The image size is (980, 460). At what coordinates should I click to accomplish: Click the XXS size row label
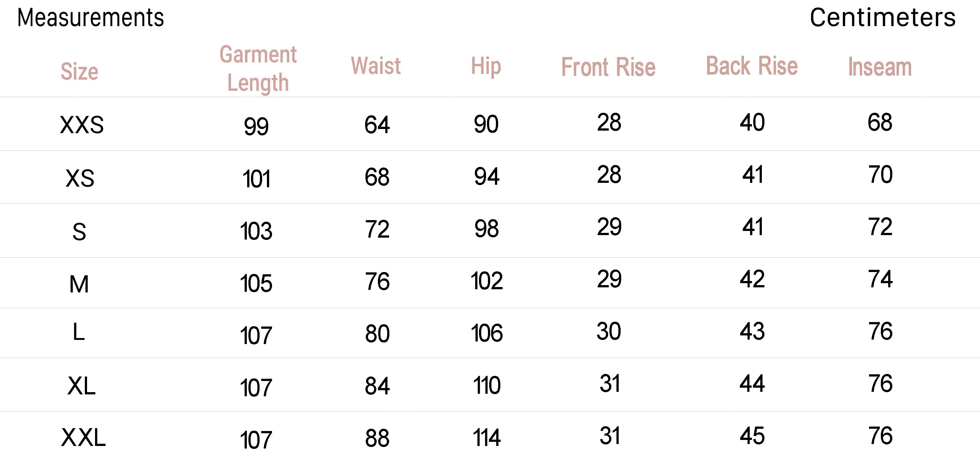[82, 125]
